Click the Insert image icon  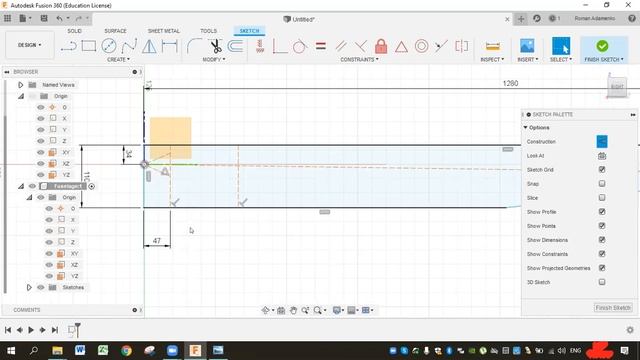527,46
